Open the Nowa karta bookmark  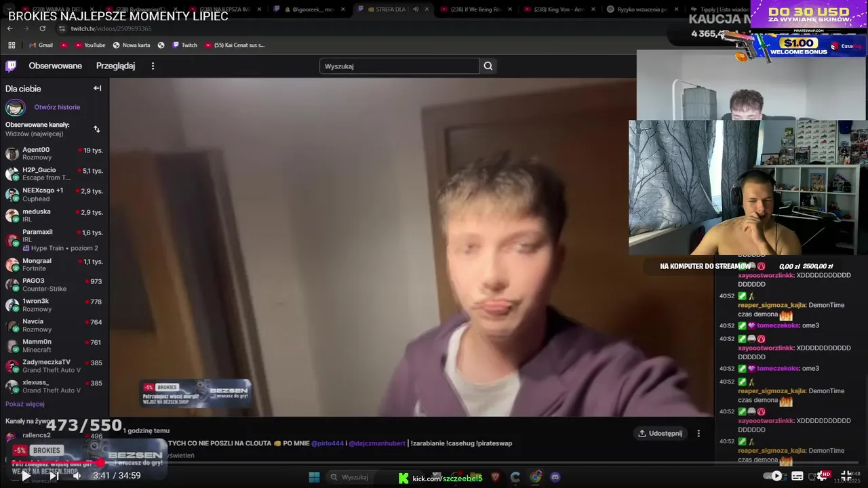pyautogui.click(x=132, y=45)
